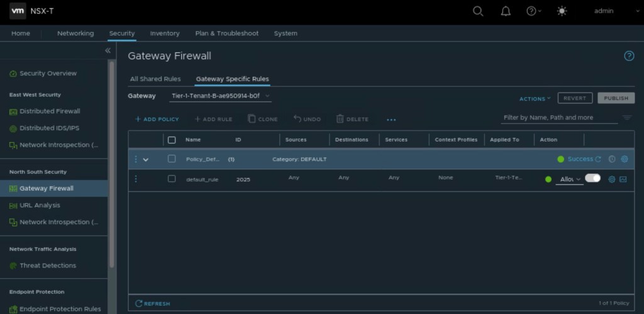Open the notifications bell
Image resolution: width=644 pixels, height=314 pixels.
pos(506,11)
